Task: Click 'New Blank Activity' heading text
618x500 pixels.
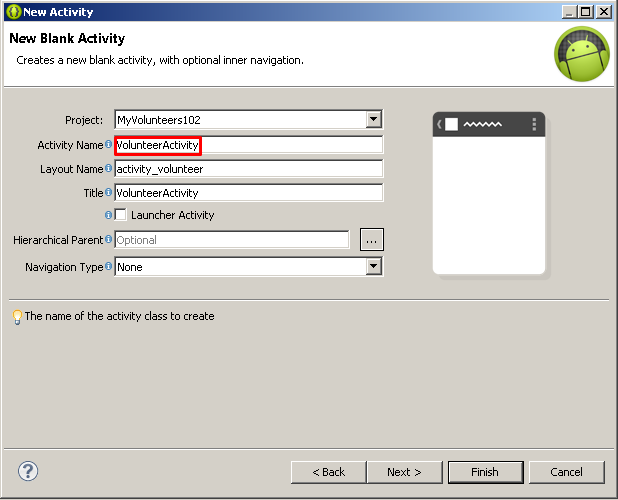Action: pos(67,38)
